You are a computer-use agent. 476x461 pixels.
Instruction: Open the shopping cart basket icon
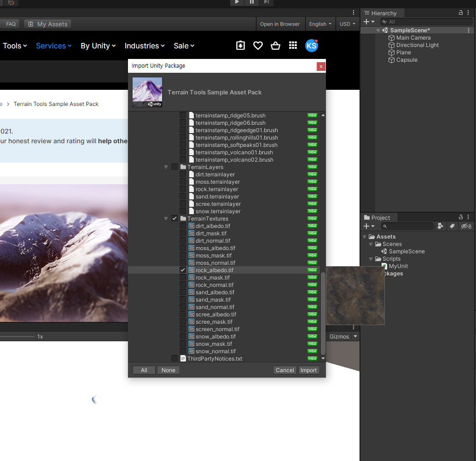(x=275, y=46)
